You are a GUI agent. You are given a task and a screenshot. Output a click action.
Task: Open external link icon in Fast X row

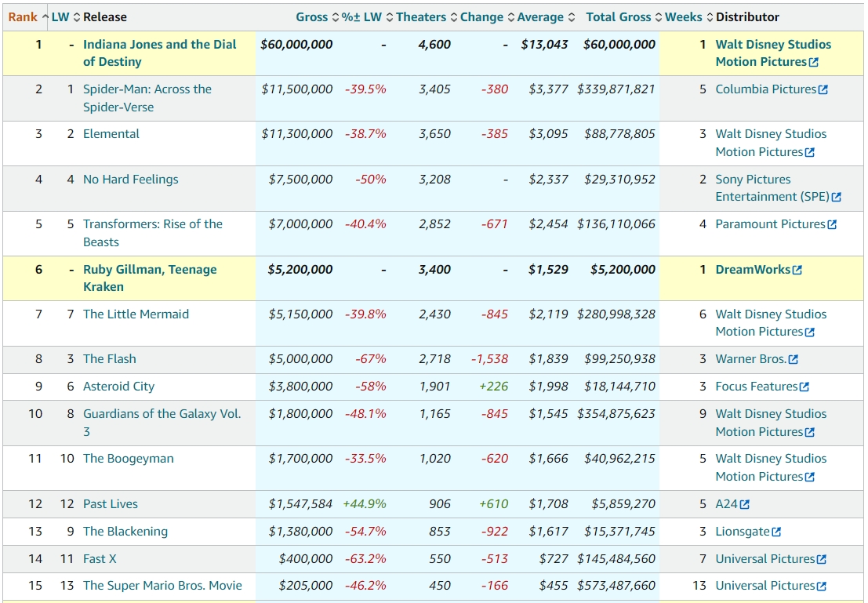[822, 560]
